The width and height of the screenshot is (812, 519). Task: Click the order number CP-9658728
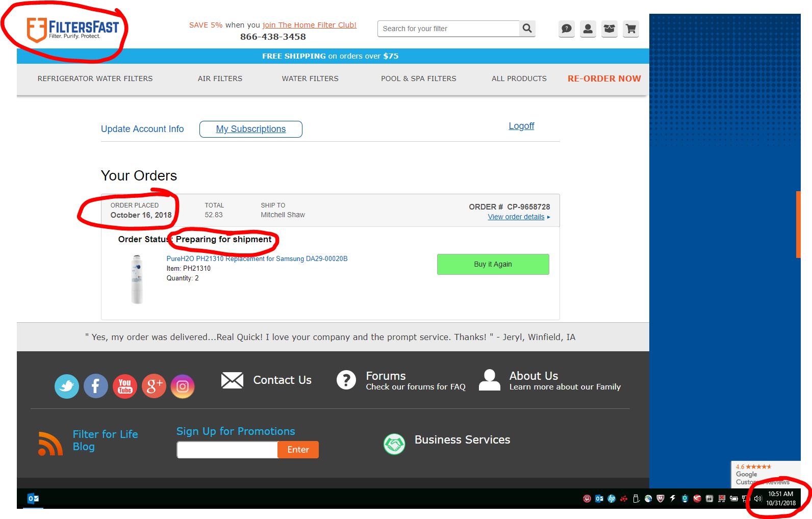(528, 207)
